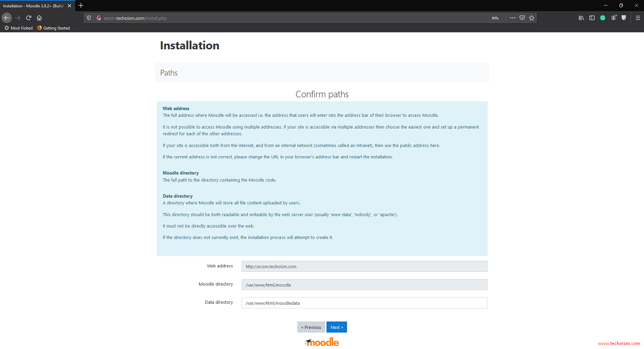The height and width of the screenshot is (349, 644).
Task: Open the Getting Started bookmark
Action: 54,28
